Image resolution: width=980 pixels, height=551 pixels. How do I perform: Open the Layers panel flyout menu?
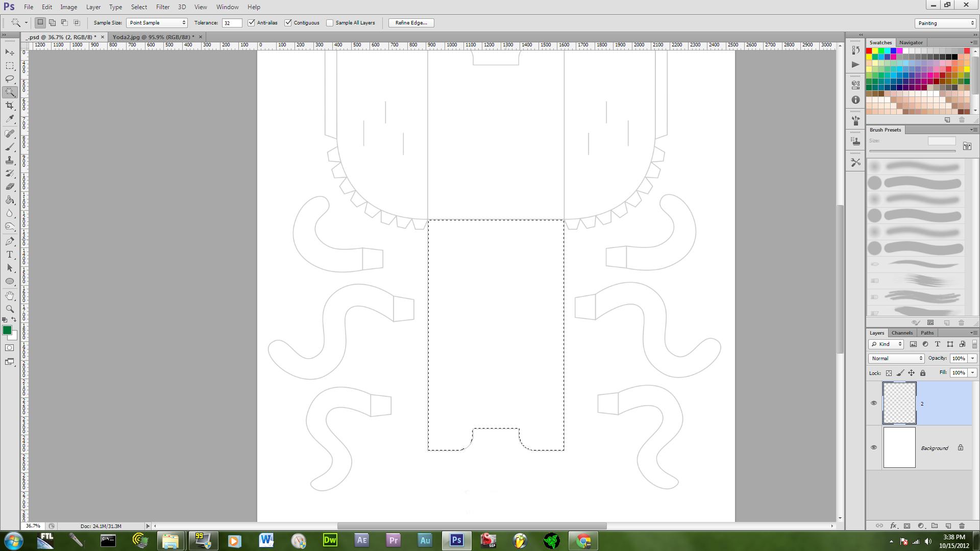coord(973,333)
